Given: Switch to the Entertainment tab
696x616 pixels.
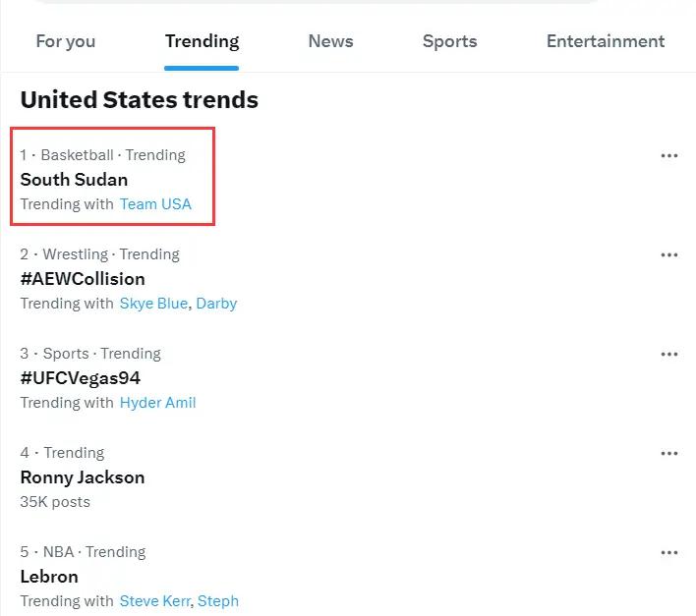Looking at the screenshot, I should [605, 41].
